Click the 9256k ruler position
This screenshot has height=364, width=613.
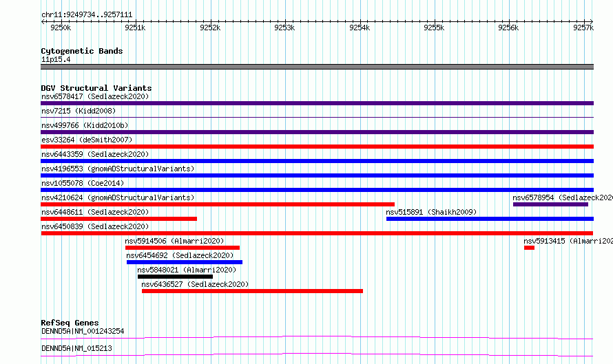[508, 28]
